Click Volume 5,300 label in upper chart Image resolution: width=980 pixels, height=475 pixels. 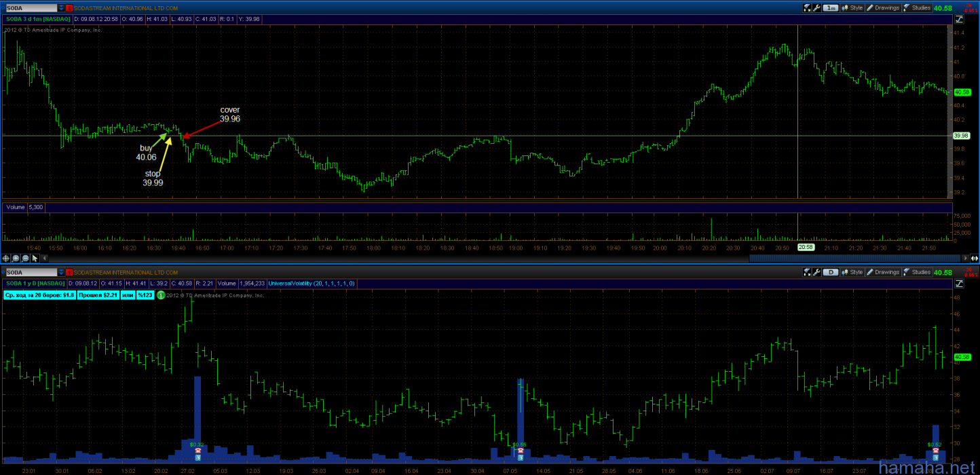pyautogui.click(x=24, y=207)
